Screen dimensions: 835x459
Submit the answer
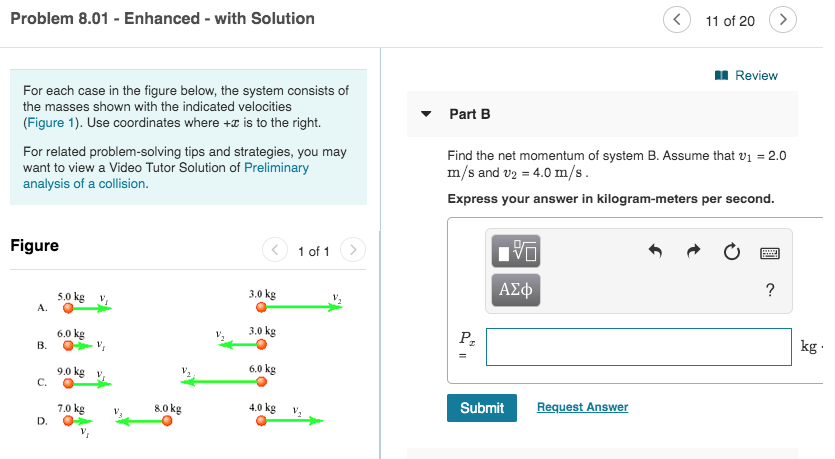click(x=482, y=408)
